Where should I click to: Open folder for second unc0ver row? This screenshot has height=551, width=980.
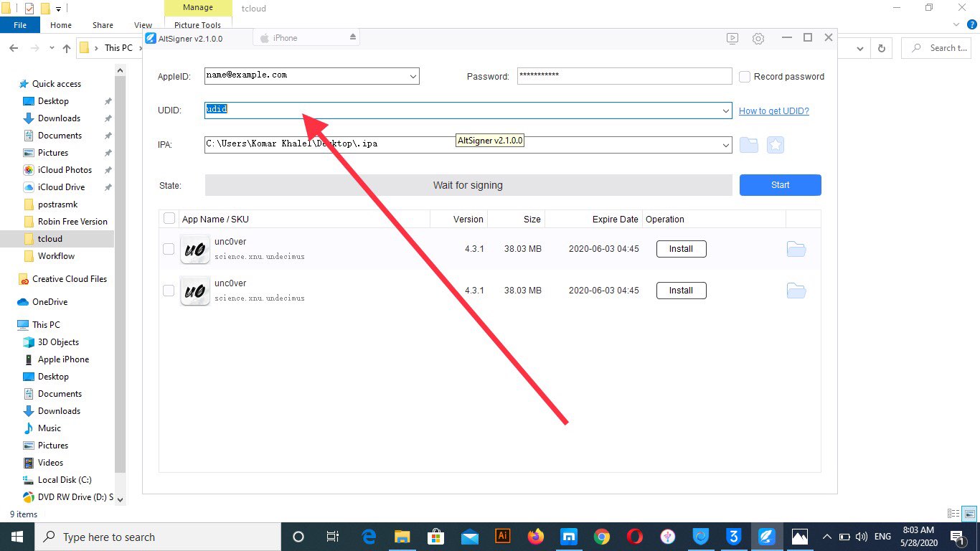[x=796, y=291]
